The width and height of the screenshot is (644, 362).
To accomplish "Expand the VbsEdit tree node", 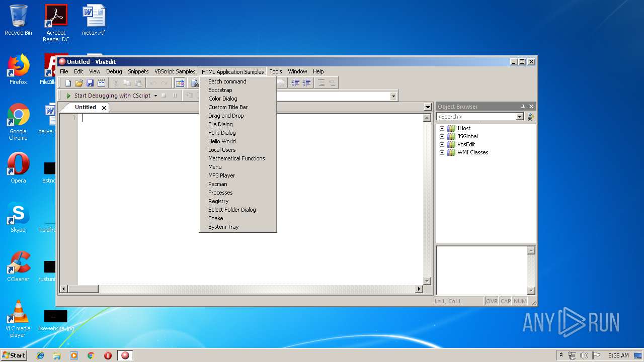I will click(x=442, y=144).
